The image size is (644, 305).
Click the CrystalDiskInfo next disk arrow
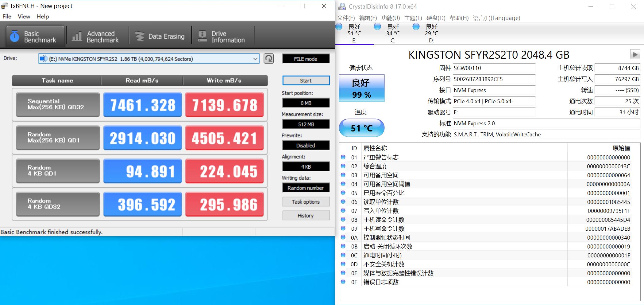[635, 54]
